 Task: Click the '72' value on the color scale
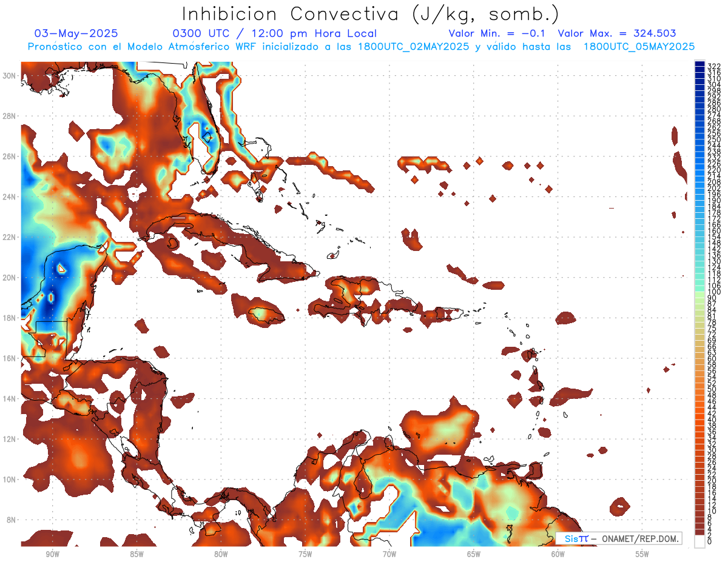(x=712, y=334)
